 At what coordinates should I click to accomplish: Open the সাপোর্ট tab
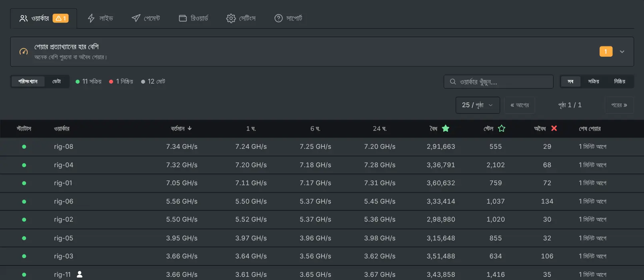[288, 18]
